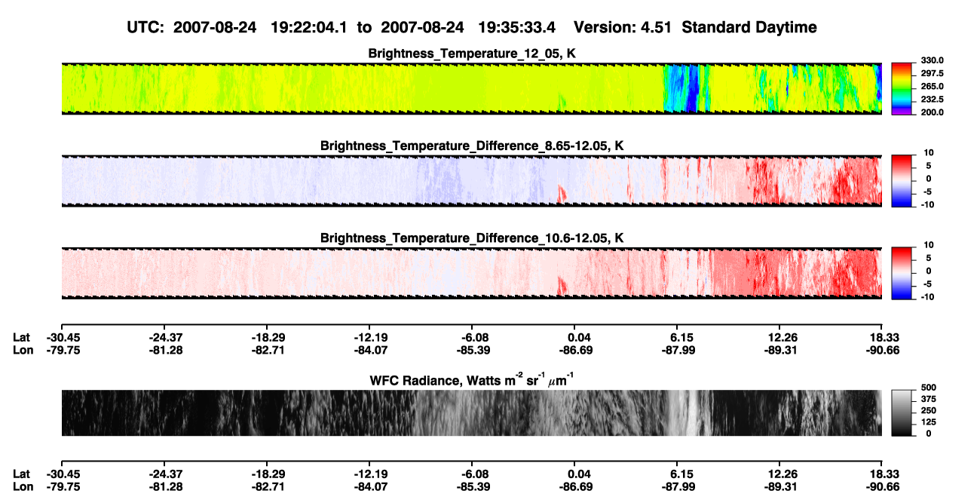Click the 8.65-12.05 difference image strip
The height and width of the screenshot is (503, 980).
pos(471,181)
